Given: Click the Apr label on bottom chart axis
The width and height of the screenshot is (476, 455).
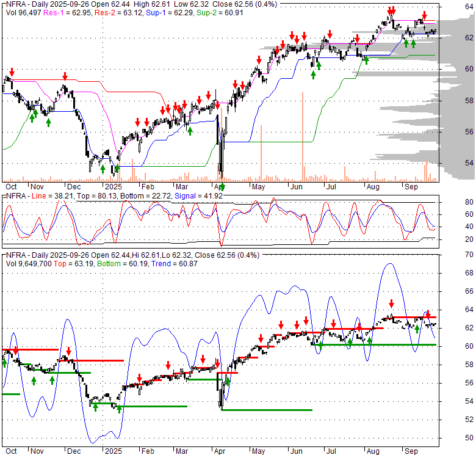Looking at the screenshot, I should pyautogui.click(x=220, y=451).
